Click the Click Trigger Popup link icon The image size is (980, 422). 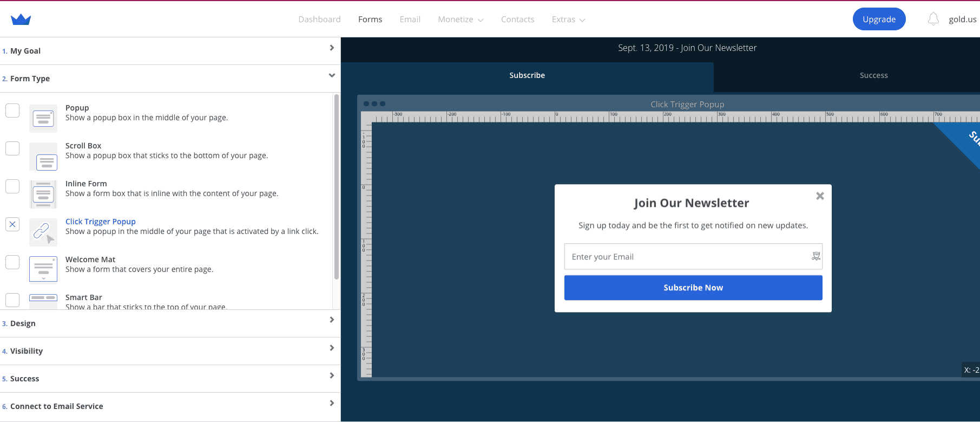(43, 232)
